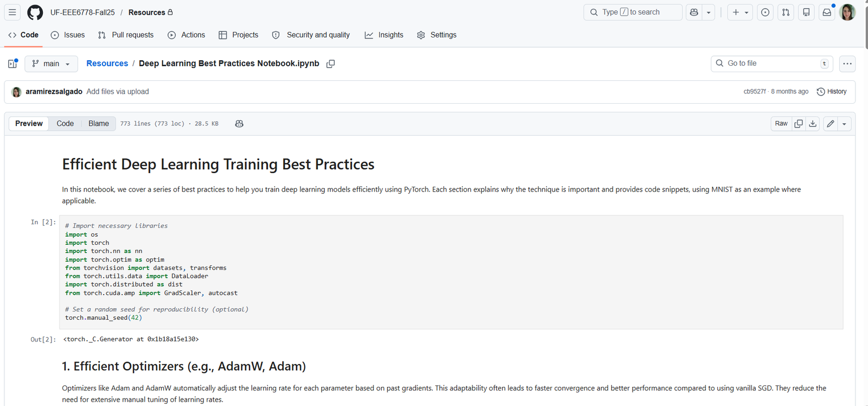868x406 pixels.
Task: Select the Code view toggle
Action: 65,124
